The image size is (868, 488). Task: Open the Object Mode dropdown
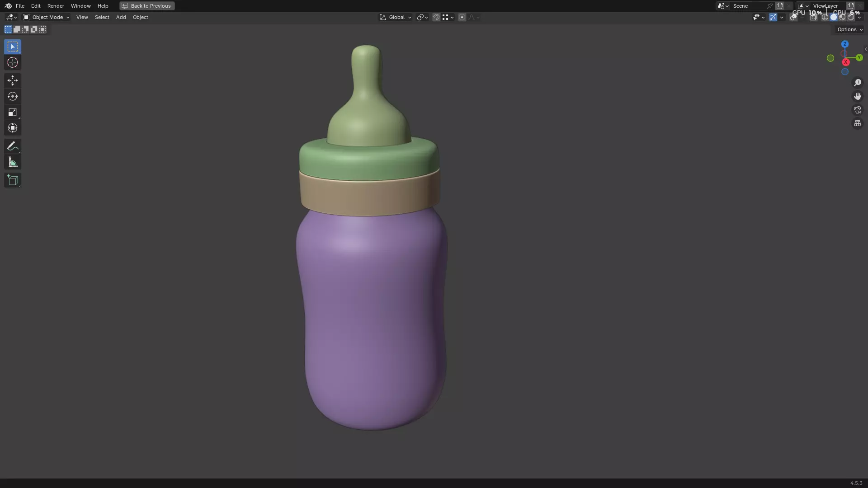(x=46, y=17)
